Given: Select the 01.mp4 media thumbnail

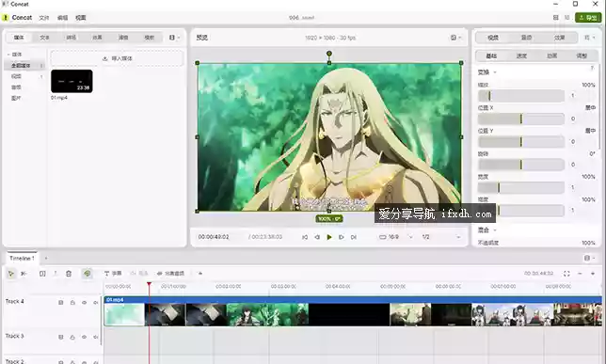Looking at the screenshot, I should click(72, 81).
